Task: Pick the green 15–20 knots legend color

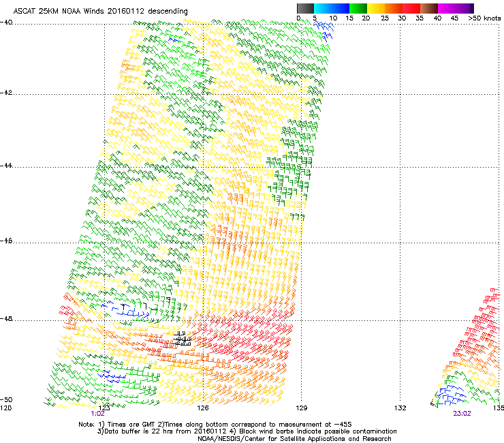Action: tap(358, 8)
